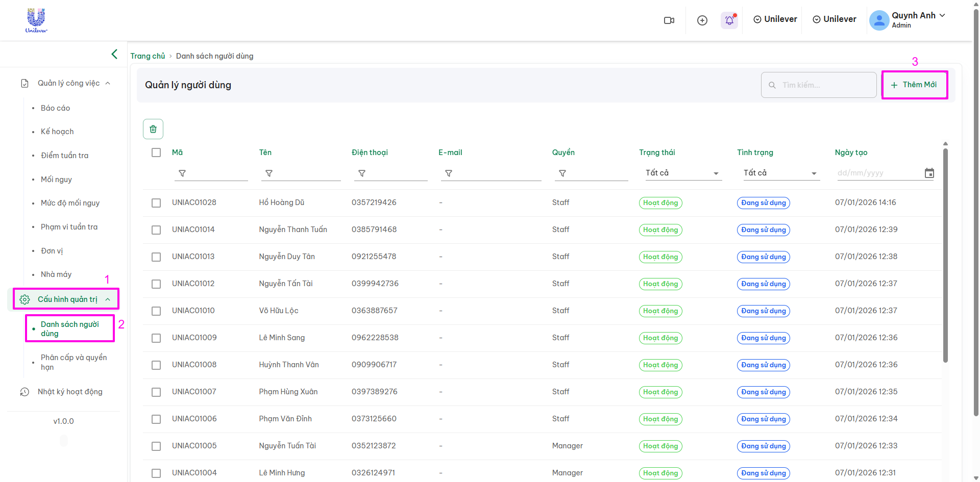
Task: Go to Phân cấp và quyền hạn
Action: tap(73, 362)
